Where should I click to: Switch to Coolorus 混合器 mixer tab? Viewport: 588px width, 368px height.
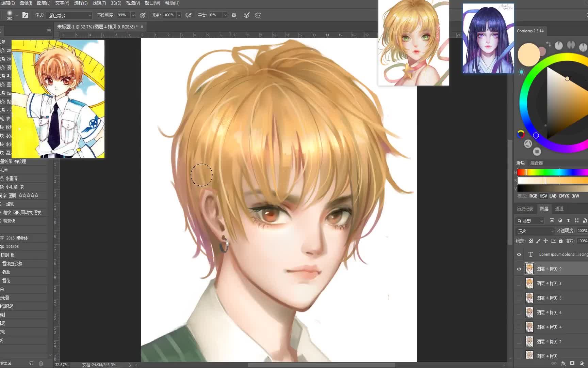click(x=537, y=163)
